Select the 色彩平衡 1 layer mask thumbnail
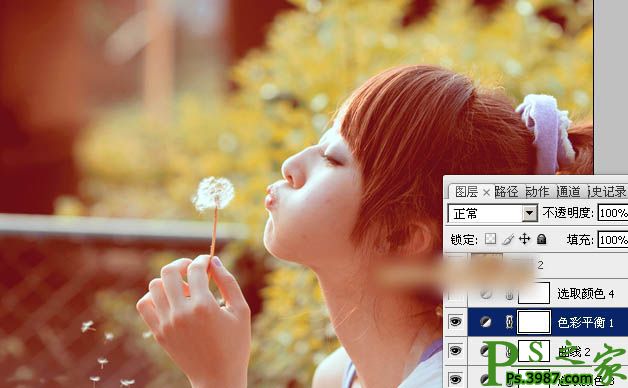This screenshot has height=388, width=628. tap(534, 322)
